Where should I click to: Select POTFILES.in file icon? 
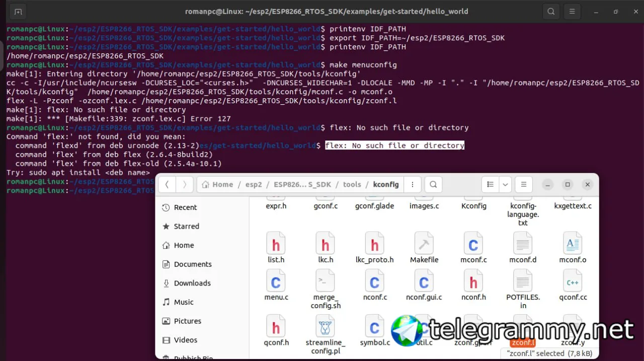coord(523,281)
